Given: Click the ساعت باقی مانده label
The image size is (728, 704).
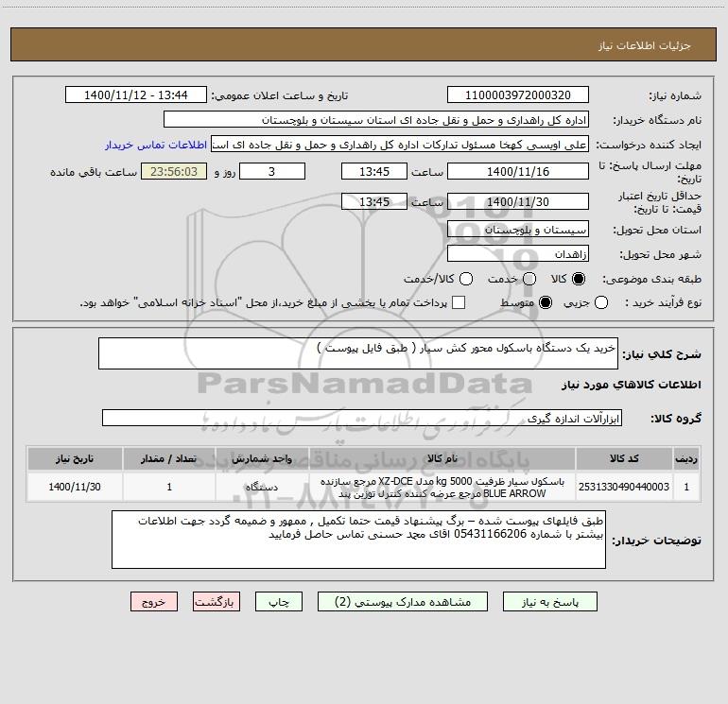Looking at the screenshot, I should pos(94,172).
